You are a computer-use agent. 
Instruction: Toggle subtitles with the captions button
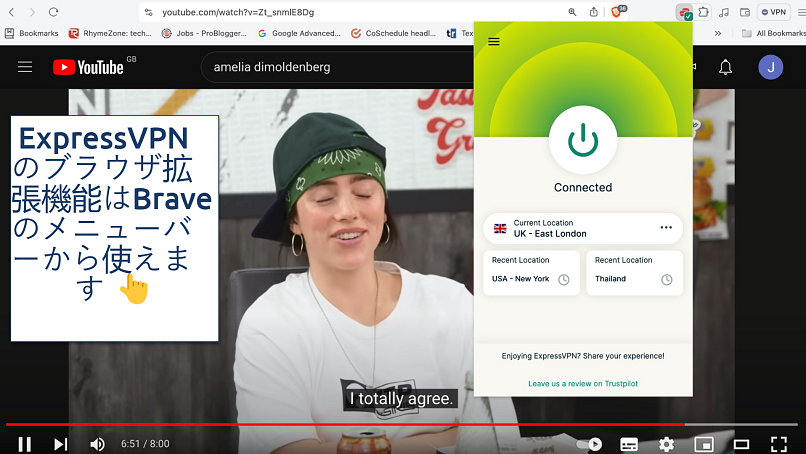[629, 443]
